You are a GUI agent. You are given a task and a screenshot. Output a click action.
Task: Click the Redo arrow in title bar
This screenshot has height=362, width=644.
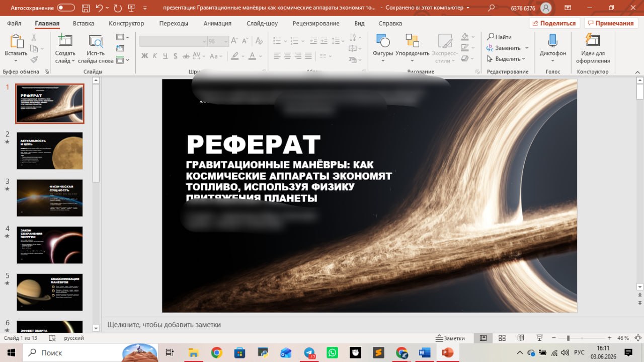pos(118,8)
